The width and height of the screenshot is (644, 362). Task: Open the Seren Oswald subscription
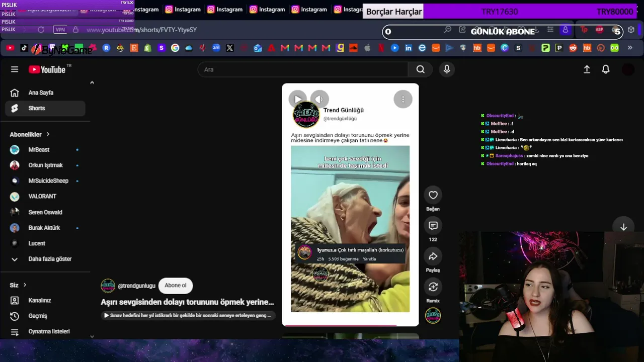pyautogui.click(x=45, y=212)
